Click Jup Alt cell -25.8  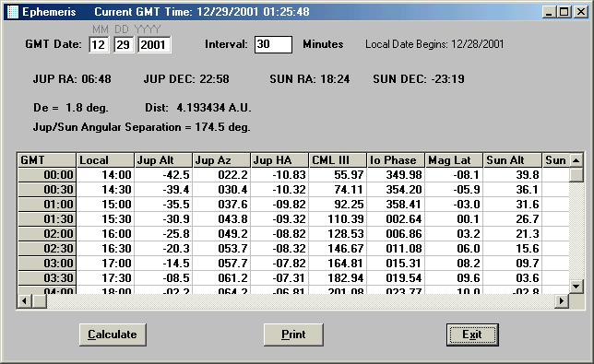(163, 234)
